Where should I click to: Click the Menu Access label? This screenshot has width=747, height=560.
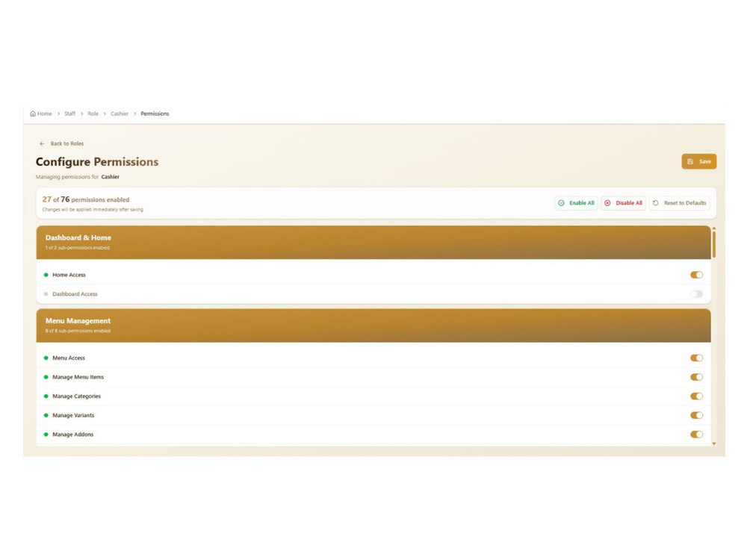click(69, 358)
